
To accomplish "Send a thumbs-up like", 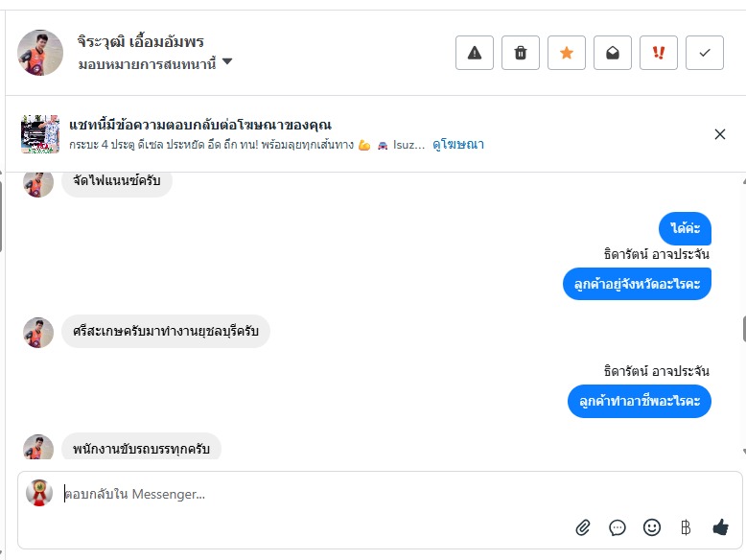I will click(720, 526).
